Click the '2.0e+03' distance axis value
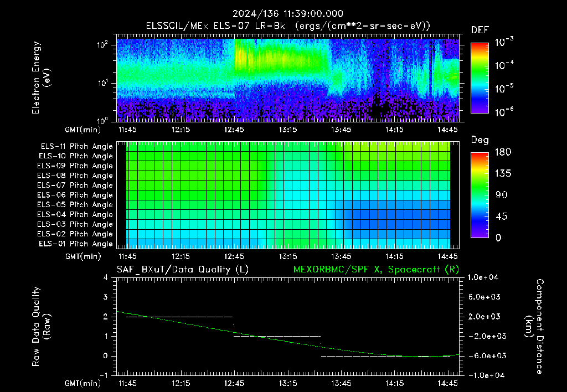Screen dimensions: 567x392 pyautogui.click(x=484, y=316)
